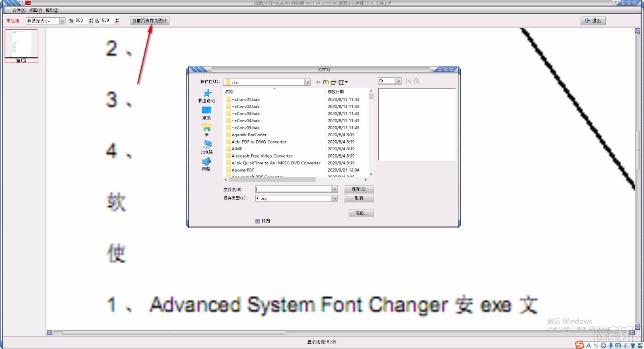Open the view menu icon in dialog
Image resolution: width=644 pixels, height=349 pixels.
coord(343,82)
